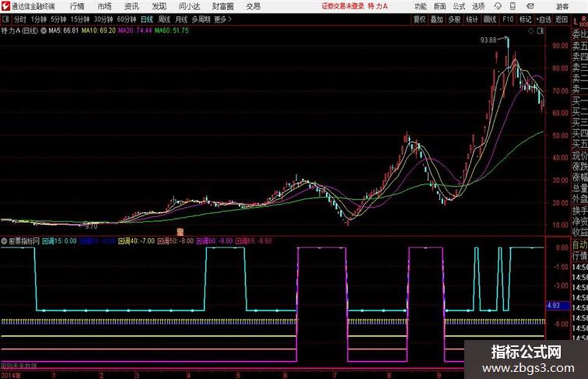
Task: Click the 游客 user account label
Action: coord(562,6)
